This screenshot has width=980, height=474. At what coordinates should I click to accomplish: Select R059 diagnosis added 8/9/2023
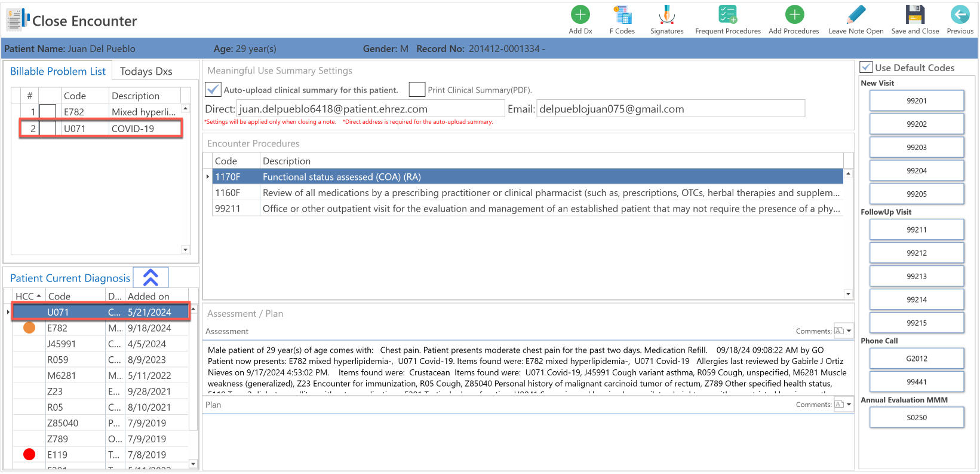coord(100,360)
